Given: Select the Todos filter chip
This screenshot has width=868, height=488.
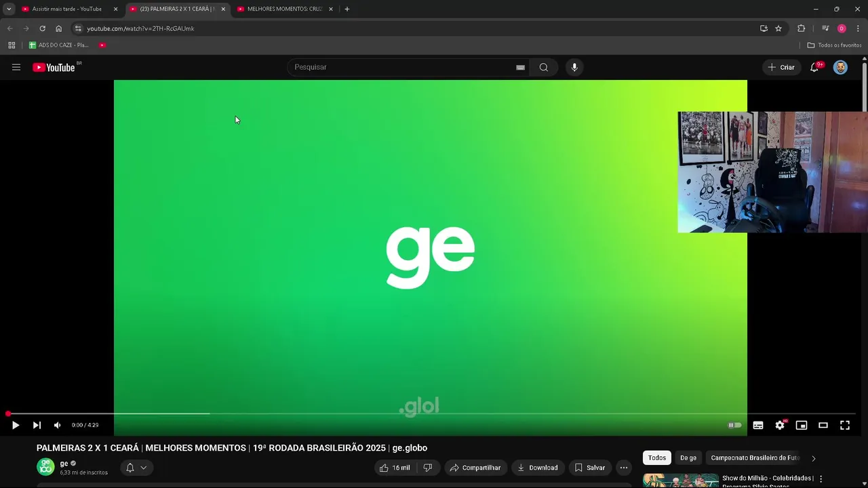Looking at the screenshot, I should [657, 457].
